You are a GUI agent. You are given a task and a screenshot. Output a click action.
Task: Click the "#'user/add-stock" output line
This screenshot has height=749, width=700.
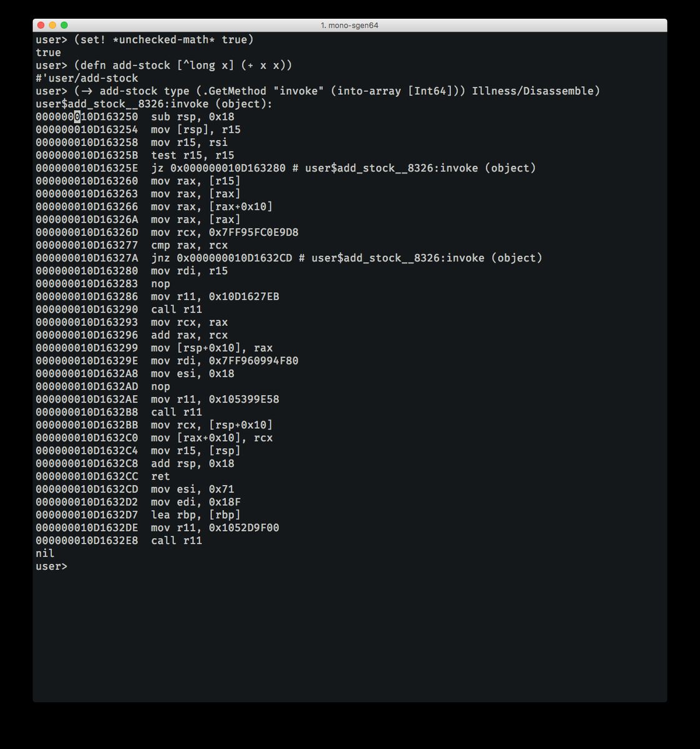pos(87,78)
